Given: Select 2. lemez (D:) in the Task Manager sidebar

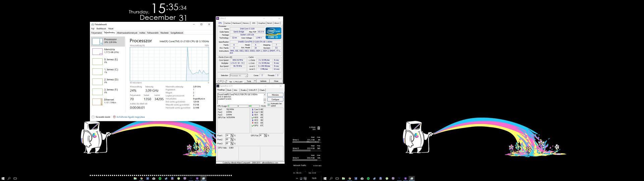Looking at the screenshot, I should coord(108,81).
